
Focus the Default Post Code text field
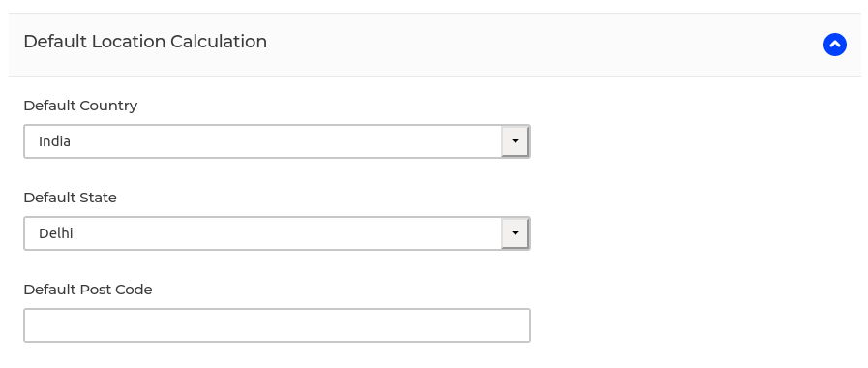pos(277,325)
